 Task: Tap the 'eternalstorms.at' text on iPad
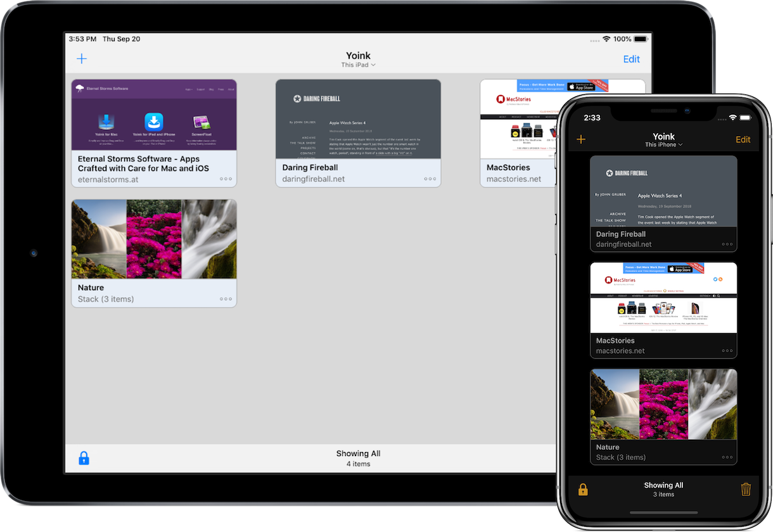coord(108,179)
